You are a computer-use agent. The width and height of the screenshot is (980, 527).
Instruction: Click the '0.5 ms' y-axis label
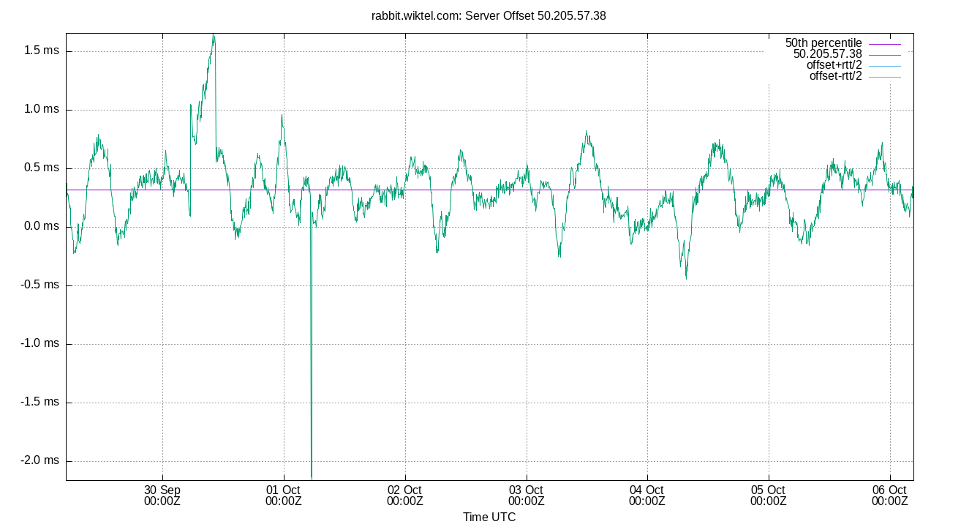42,168
